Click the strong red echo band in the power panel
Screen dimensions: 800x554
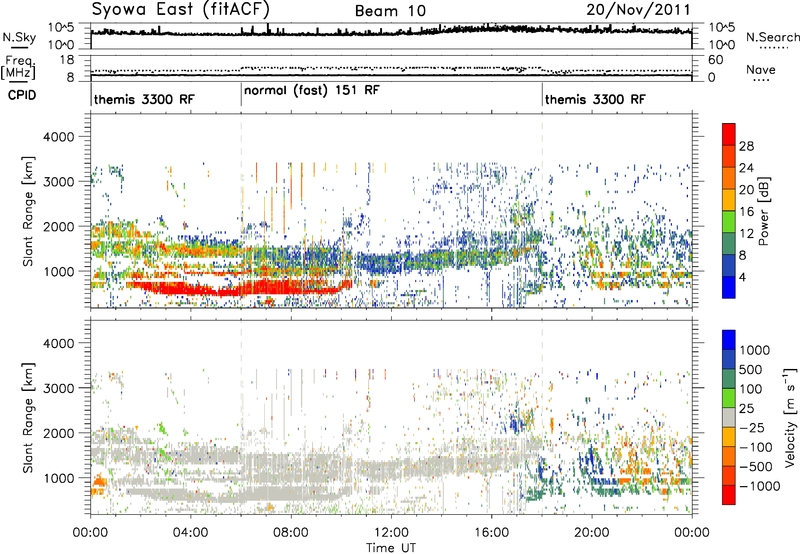(240, 290)
